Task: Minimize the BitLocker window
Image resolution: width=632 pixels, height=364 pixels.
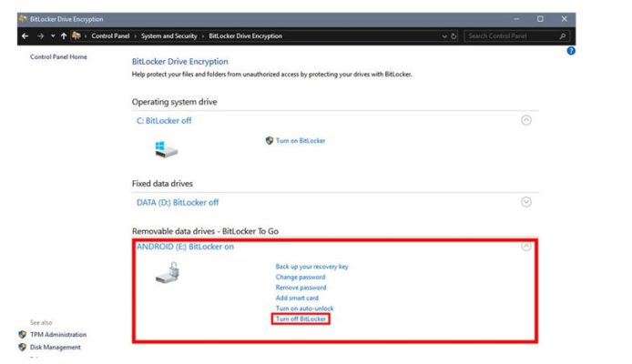Action: 516,19
